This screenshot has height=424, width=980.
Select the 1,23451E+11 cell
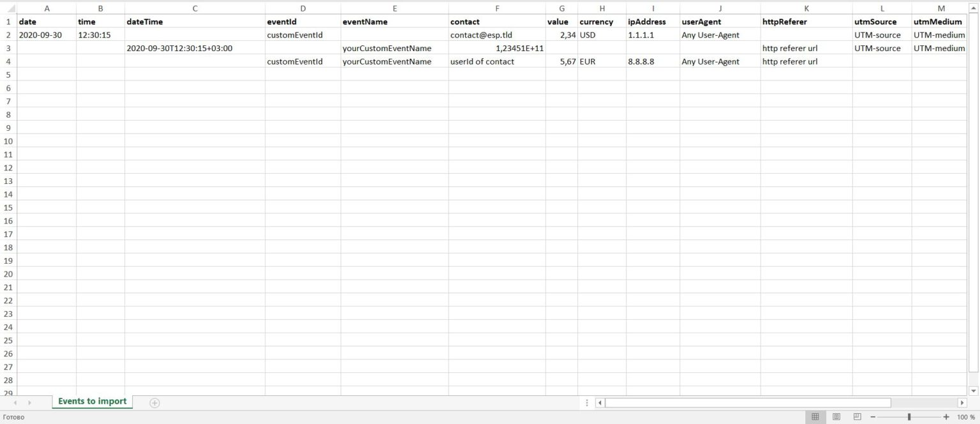coord(497,48)
